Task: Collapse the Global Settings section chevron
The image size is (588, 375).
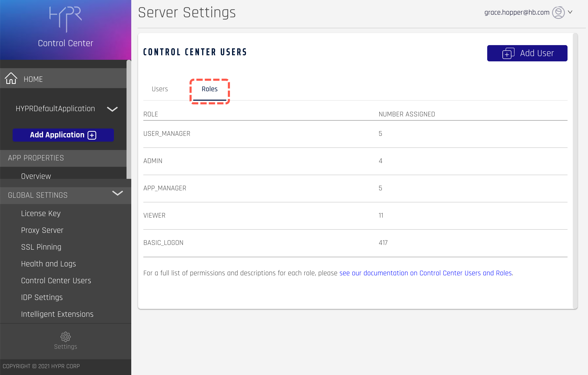Action: pyautogui.click(x=117, y=194)
